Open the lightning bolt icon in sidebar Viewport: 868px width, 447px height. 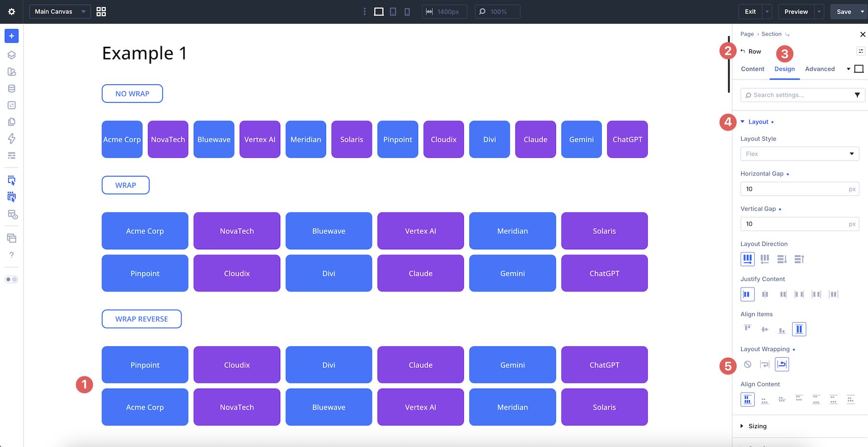(x=12, y=139)
